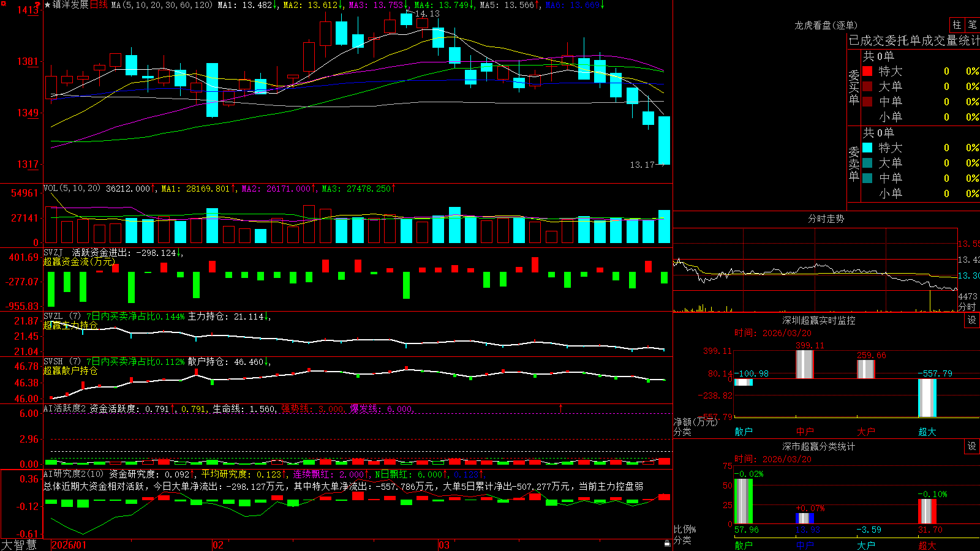Click VOL(5,10,20) indicator label

[x=72, y=188]
